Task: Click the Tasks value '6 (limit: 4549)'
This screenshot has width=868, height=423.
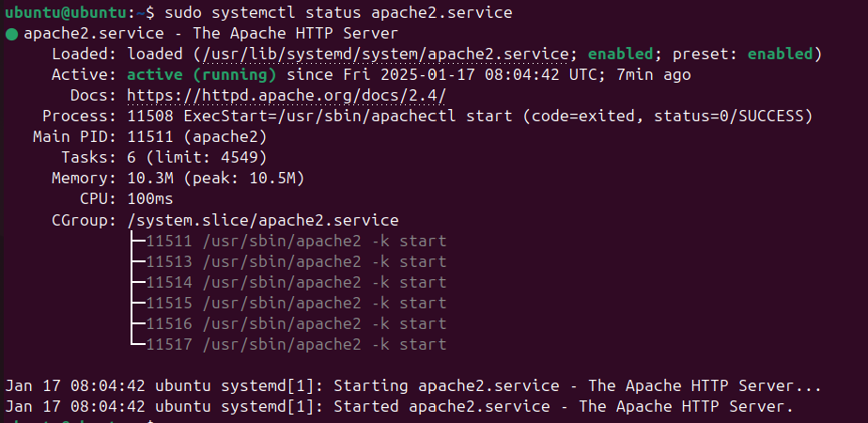Action: (x=197, y=158)
